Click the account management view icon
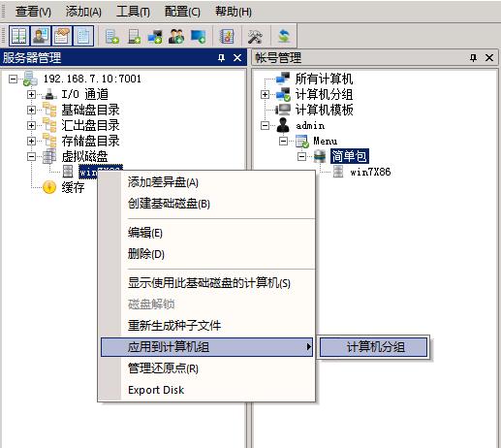This screenshot has width=501, height=448. 41,36
